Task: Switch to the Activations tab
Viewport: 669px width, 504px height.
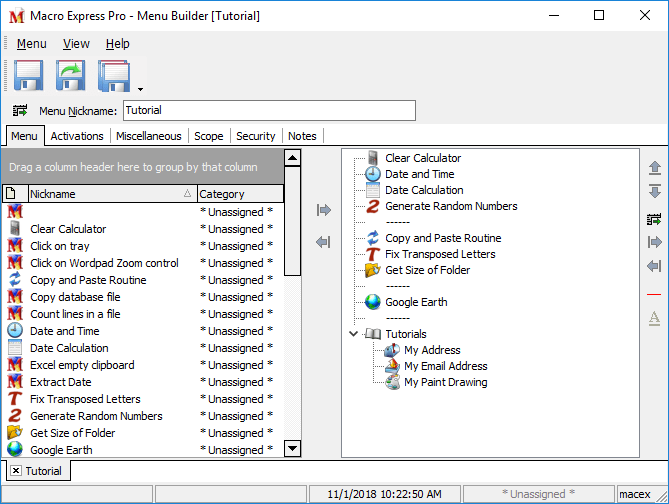Action: click(x=77, y=136)
